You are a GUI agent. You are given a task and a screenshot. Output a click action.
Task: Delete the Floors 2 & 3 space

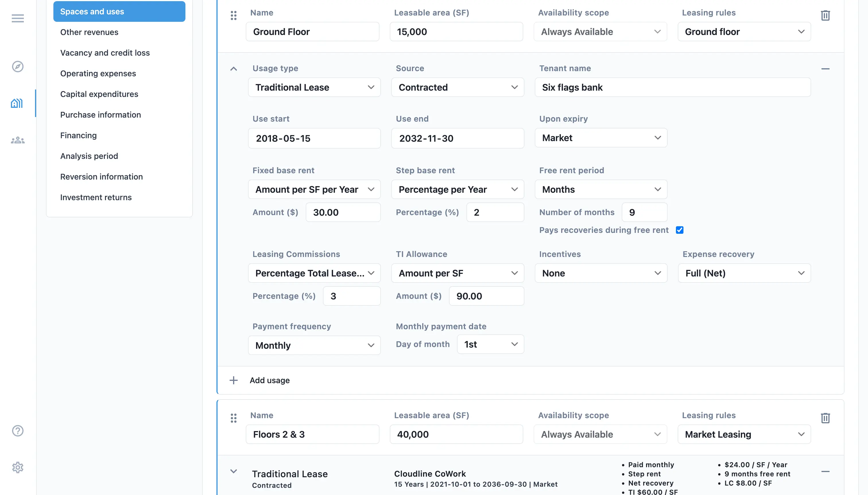[x=825, y=418]
